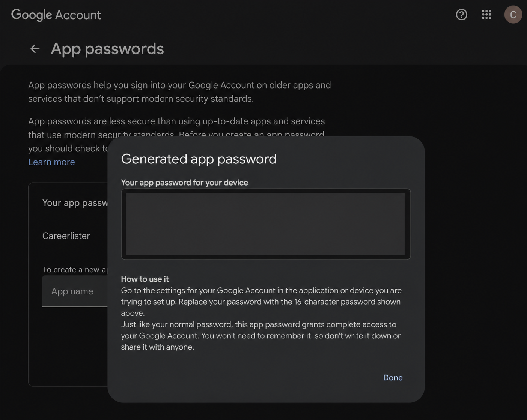The height and width of the screenshot is (420, 527).
Task: Focus the App name input field
Action: [x=75, y=291]
